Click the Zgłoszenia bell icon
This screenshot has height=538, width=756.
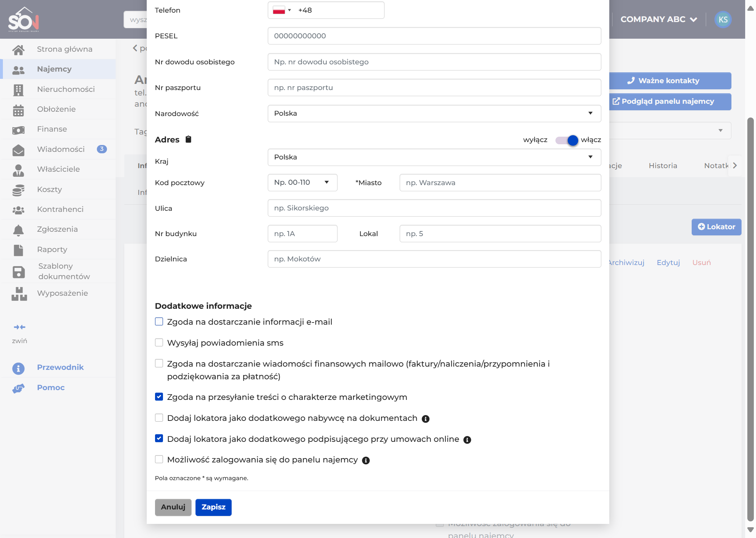[18, 230]
